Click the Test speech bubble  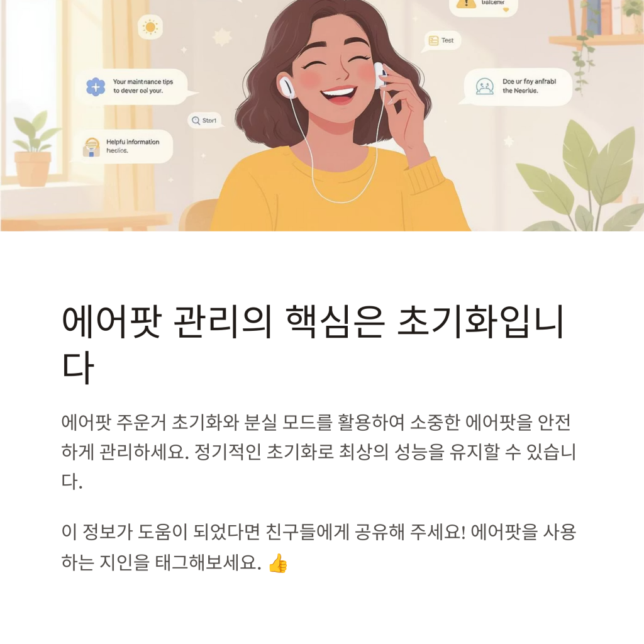[441, 41]
